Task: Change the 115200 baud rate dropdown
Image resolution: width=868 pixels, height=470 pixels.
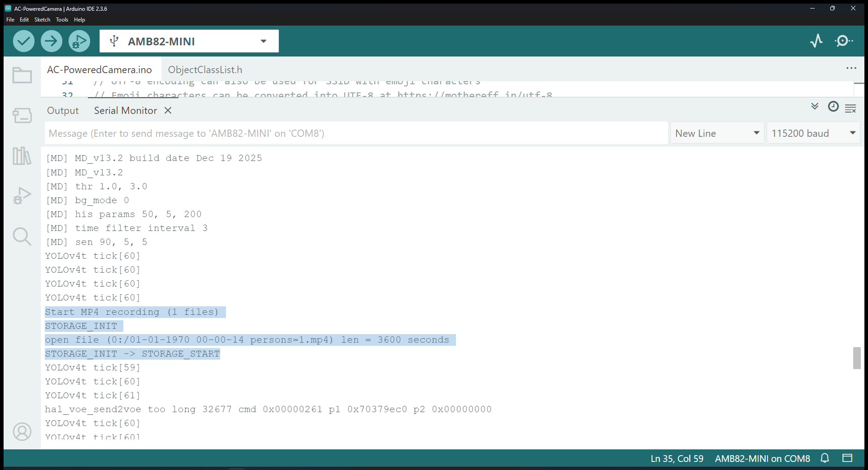Action: (813, 133)
